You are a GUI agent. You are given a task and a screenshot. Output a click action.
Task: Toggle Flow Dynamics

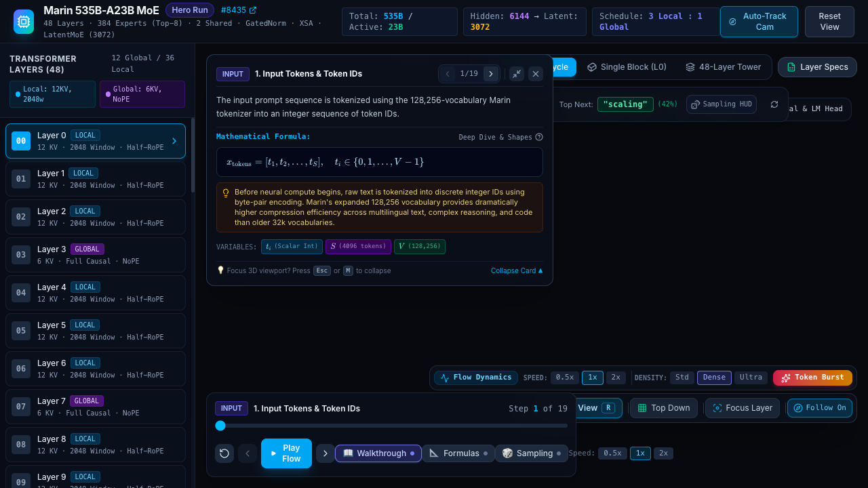476,378
